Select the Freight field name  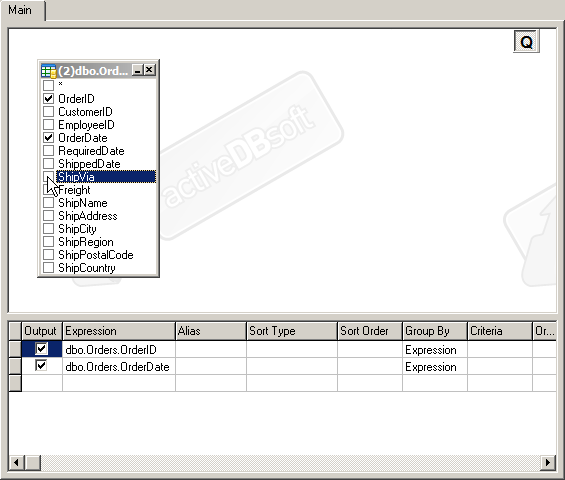coord(74,190)
